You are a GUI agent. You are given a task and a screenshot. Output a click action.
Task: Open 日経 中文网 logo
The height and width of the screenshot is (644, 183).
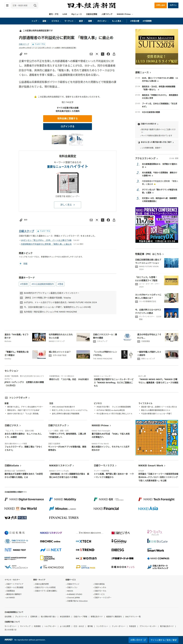click(x=16, y=518)
